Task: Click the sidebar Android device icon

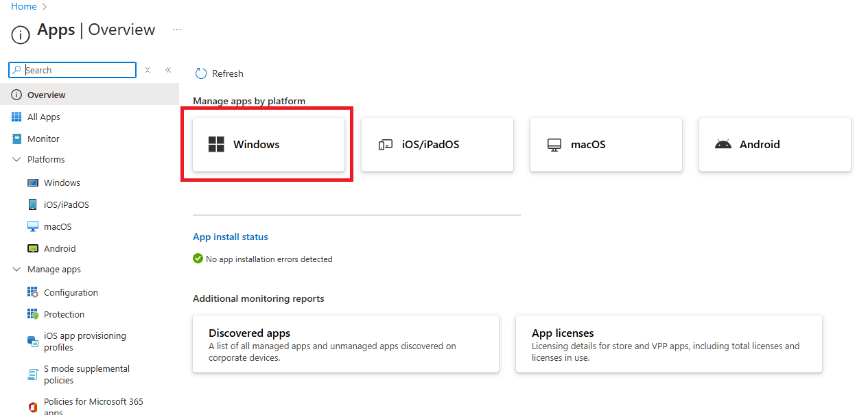Action: (33, 248)
